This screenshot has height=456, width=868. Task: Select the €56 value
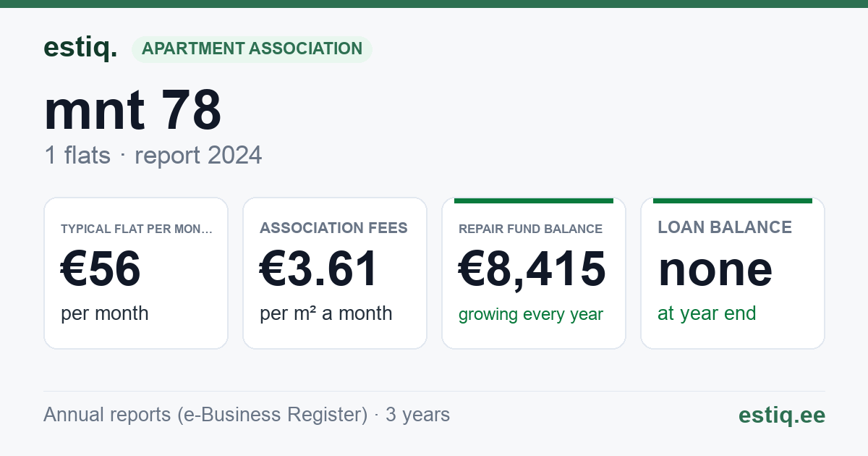click(x=101, y=269)
